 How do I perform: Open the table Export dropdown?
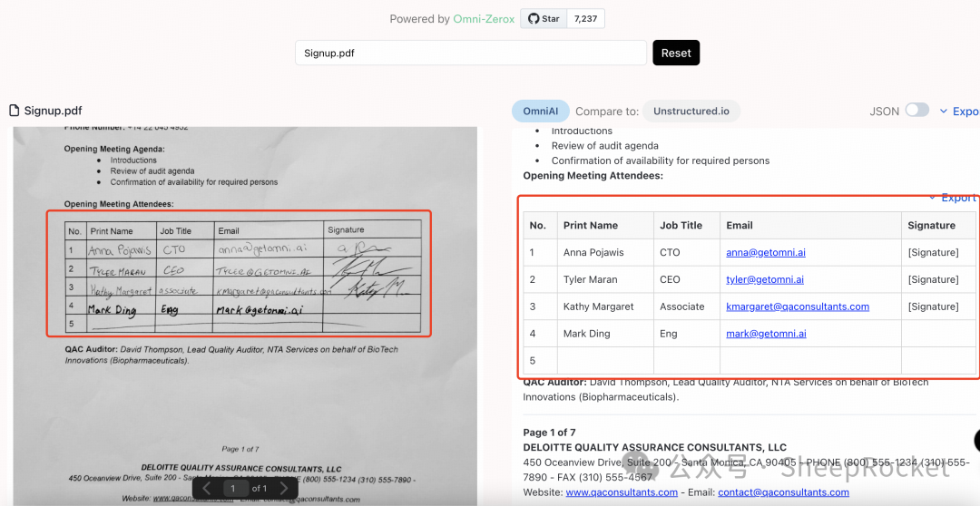[x=953, y=198]
